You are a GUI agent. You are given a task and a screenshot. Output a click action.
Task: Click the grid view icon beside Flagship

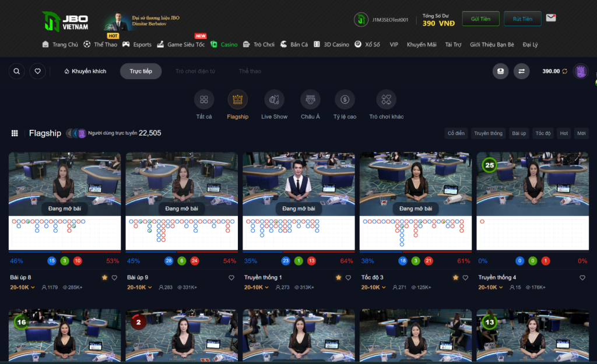(x=15, y=133)
